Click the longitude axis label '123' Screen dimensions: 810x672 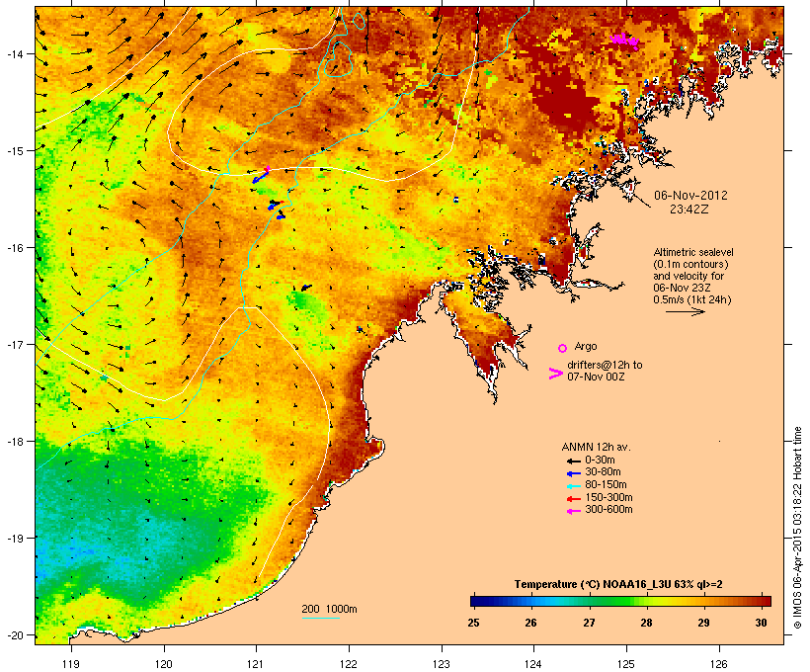pos(442,664)
